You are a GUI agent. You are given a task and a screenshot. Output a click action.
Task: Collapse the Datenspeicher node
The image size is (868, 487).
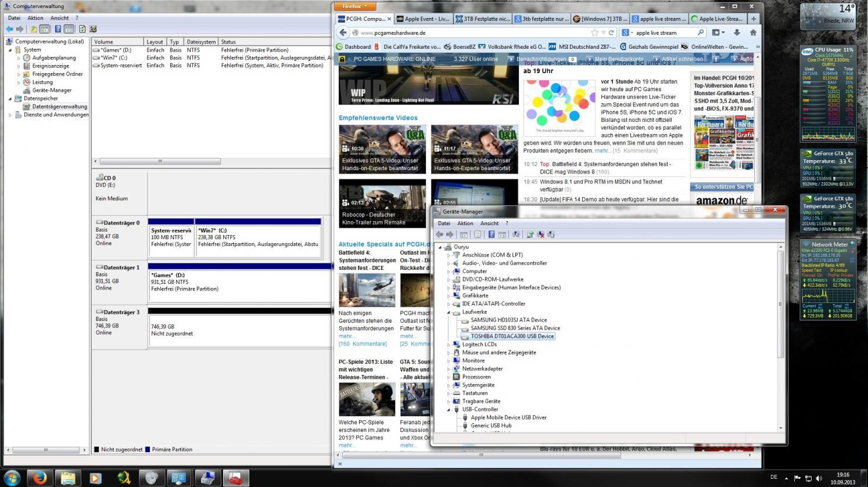(x=10, y=99)
